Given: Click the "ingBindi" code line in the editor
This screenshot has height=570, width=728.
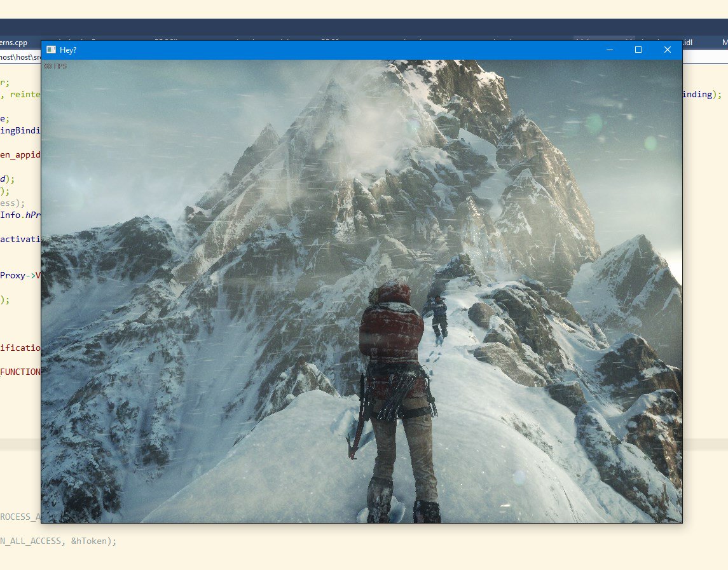Looking at the screenshot, I should pyautogui.click(x=20, y=130).
